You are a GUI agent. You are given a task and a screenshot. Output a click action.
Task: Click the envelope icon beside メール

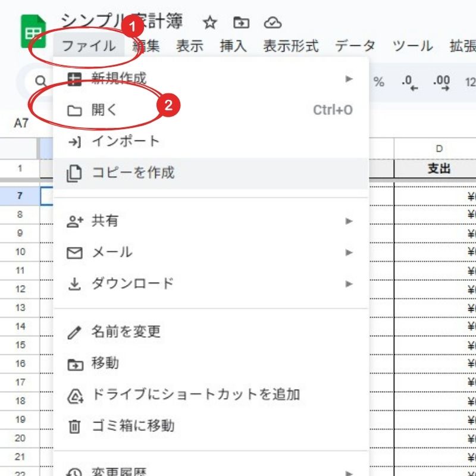click(74, 253)
